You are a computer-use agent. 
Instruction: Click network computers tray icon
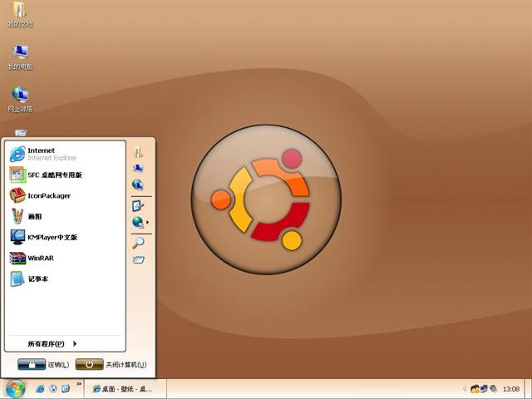484,389
